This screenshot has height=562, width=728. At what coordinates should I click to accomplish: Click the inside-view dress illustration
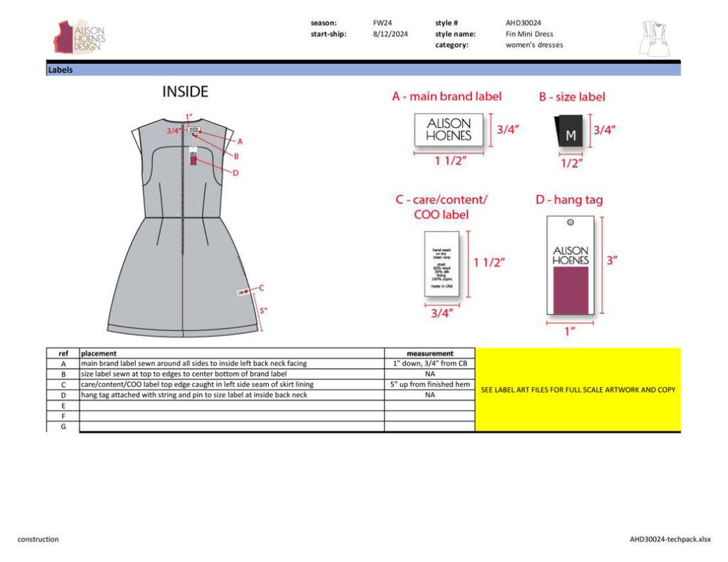(x=183, y=227)
